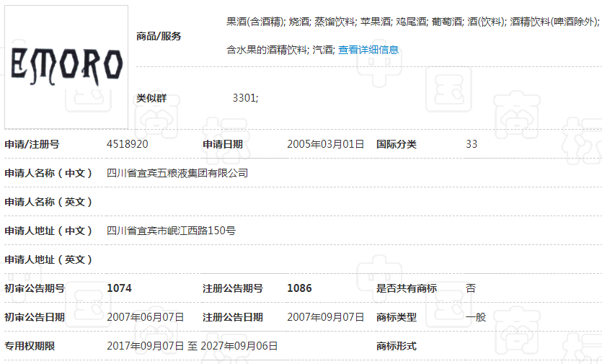Click the 国际分类 label

397,144
